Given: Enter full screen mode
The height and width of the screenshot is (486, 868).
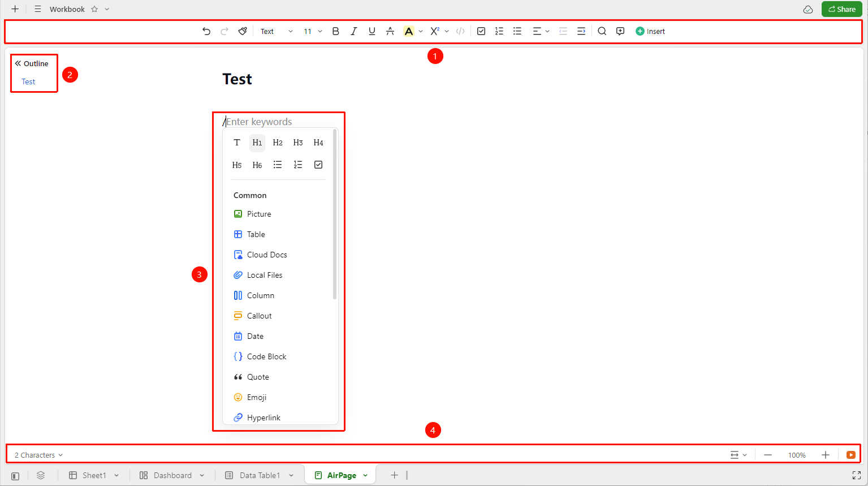Looking at the screenshot, I should click(x=857, y=475).
